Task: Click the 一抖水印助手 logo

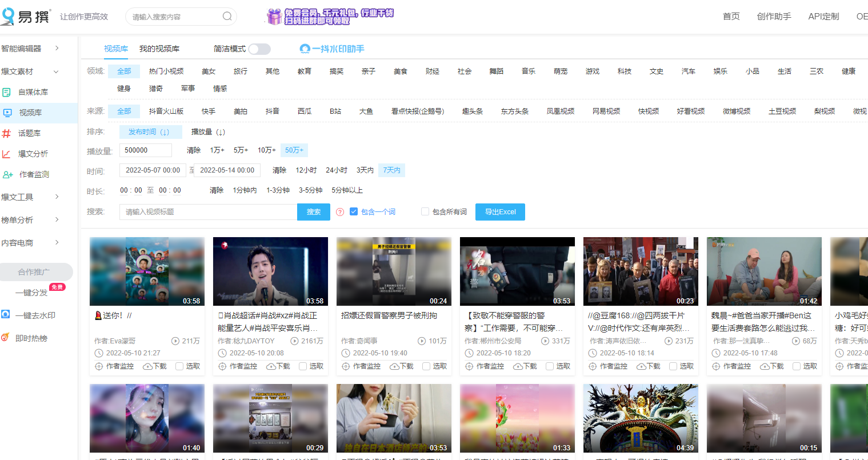Action: click(x=332, y=49)
